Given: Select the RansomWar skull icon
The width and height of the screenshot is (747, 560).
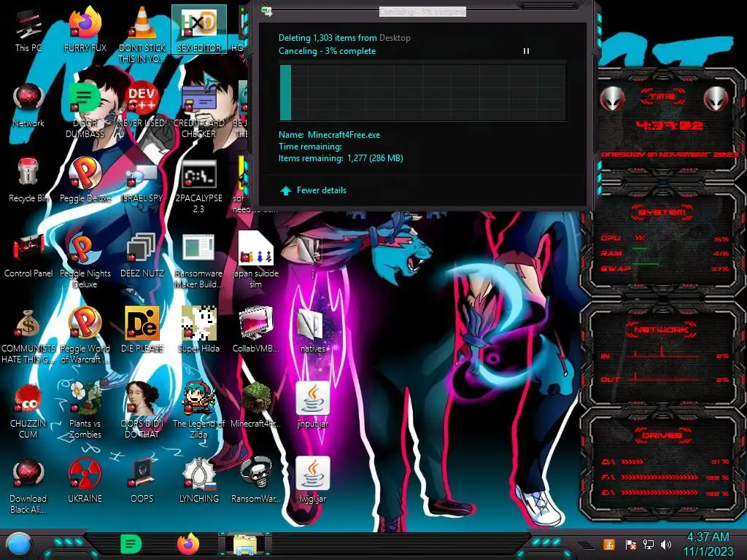Looking at the screenshot, I should tap(255, 481).
